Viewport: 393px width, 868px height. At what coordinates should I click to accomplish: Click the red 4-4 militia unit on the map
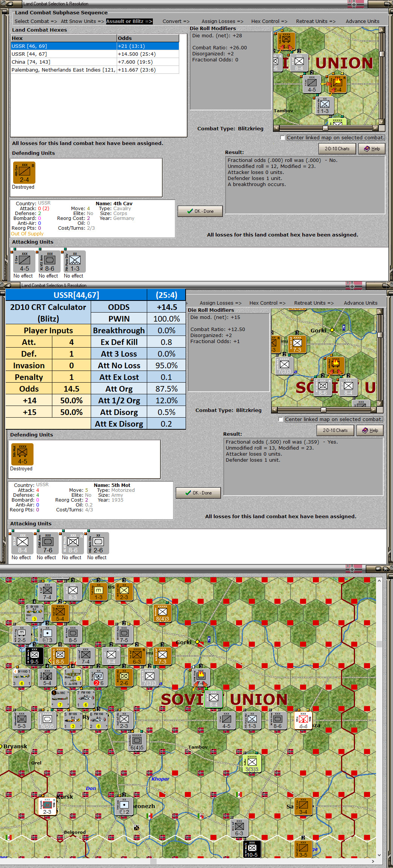[x=303, y=721]
